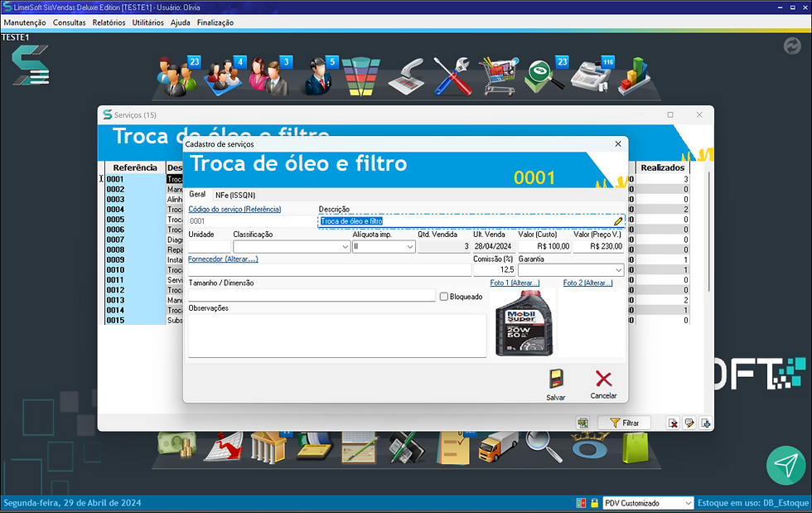Toggle the Bloqueado checkbox
The height and width of the screenshot is (513, 812).
coord(444,297)
